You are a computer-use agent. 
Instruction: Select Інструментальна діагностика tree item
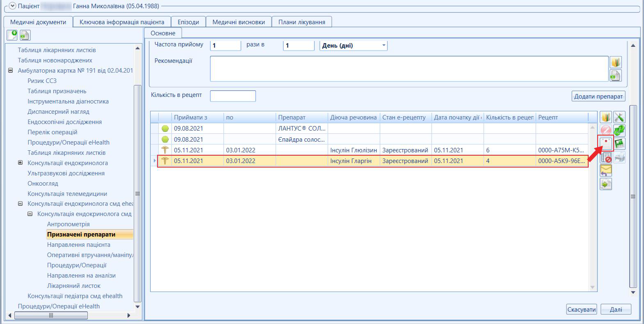coord(68,101)
